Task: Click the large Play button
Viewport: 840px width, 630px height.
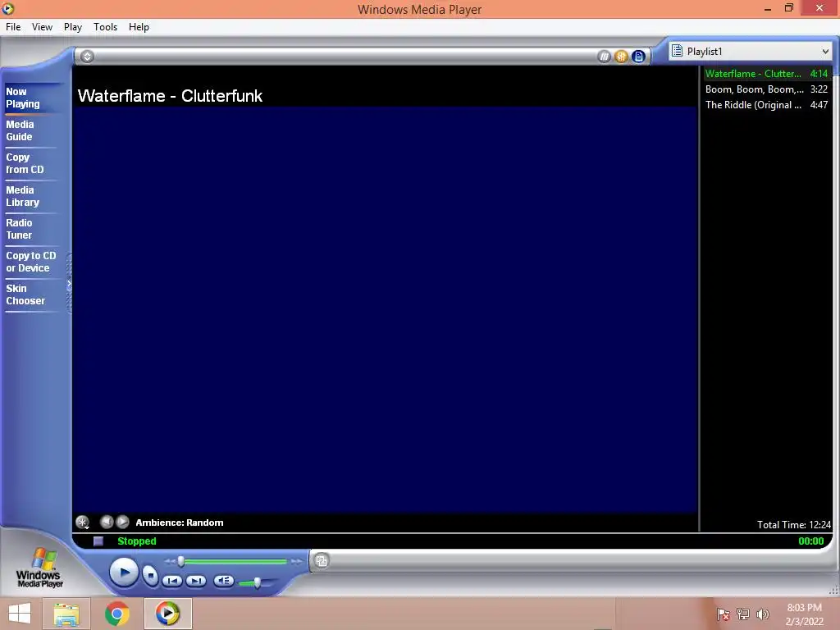Action: pos(125,573)
